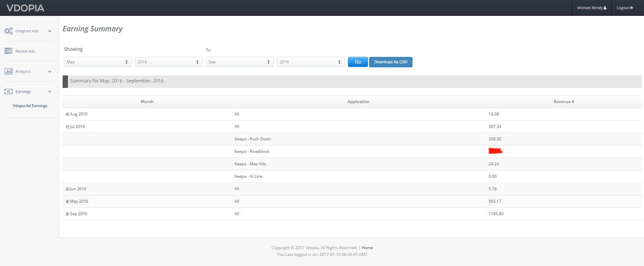Follow the Home link in footer

[367, 248]
